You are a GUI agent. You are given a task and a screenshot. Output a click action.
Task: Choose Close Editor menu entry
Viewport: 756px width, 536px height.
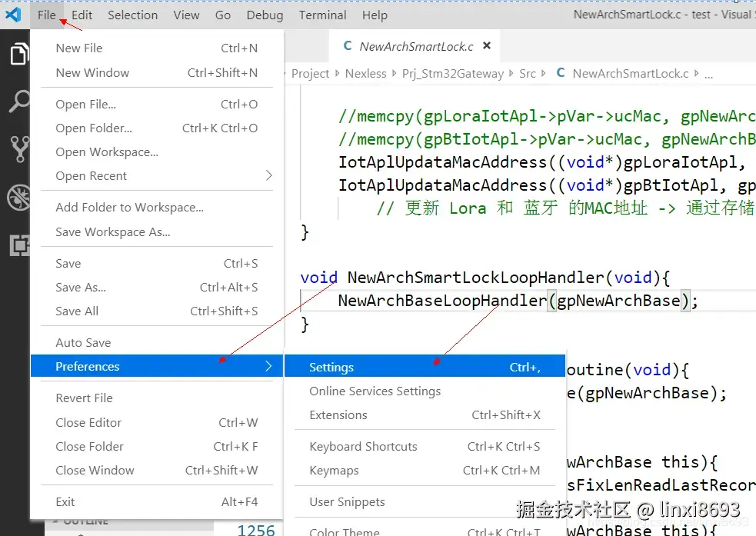(157, 423)
